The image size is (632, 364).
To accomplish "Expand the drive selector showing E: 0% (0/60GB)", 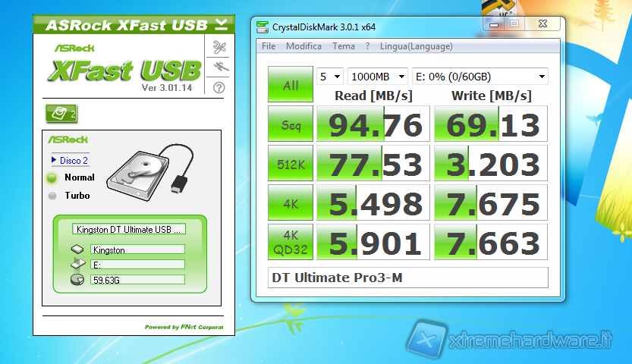I will [479, 77].
